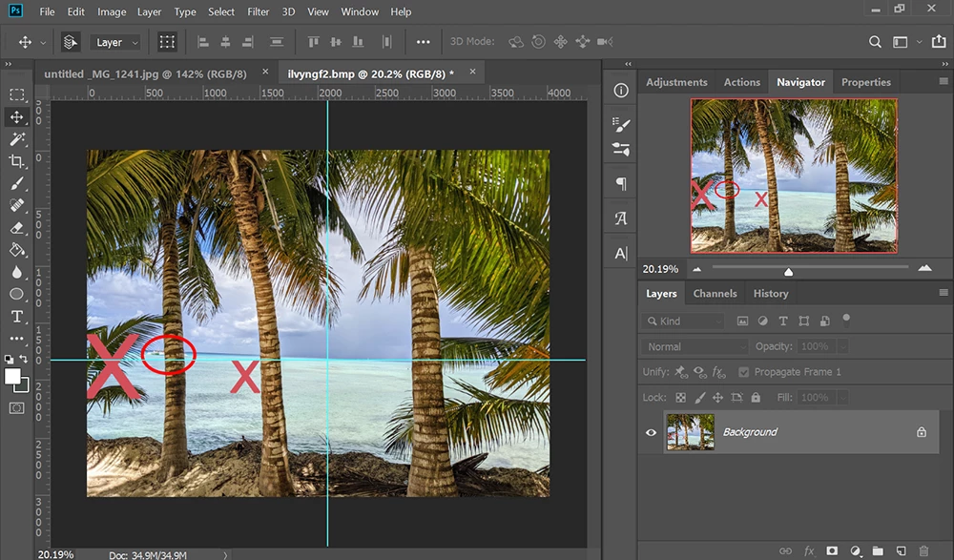
Task: Select the Eraser tool
Action: tap(17, 228)
